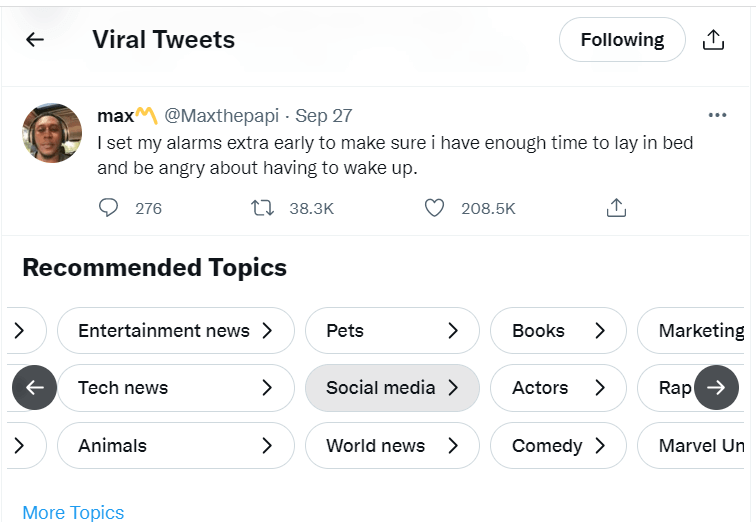
Task: Open the Comedy topic chip
Action: (x=558, y=446)
